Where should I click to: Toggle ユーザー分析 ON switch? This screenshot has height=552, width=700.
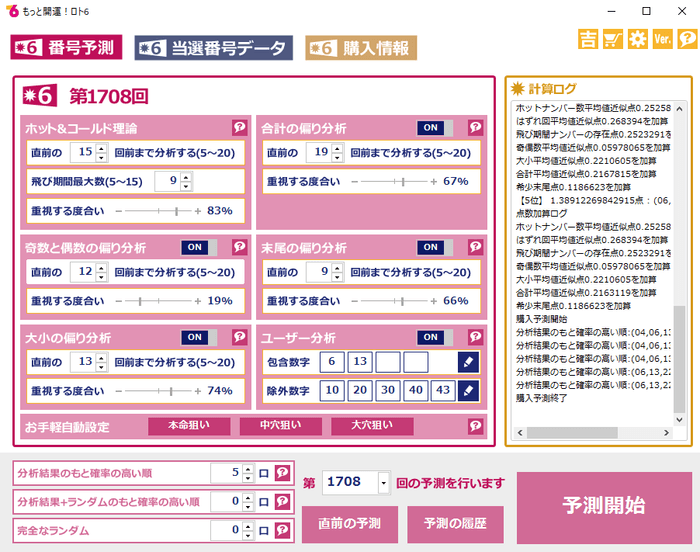[x=435, y=337]
